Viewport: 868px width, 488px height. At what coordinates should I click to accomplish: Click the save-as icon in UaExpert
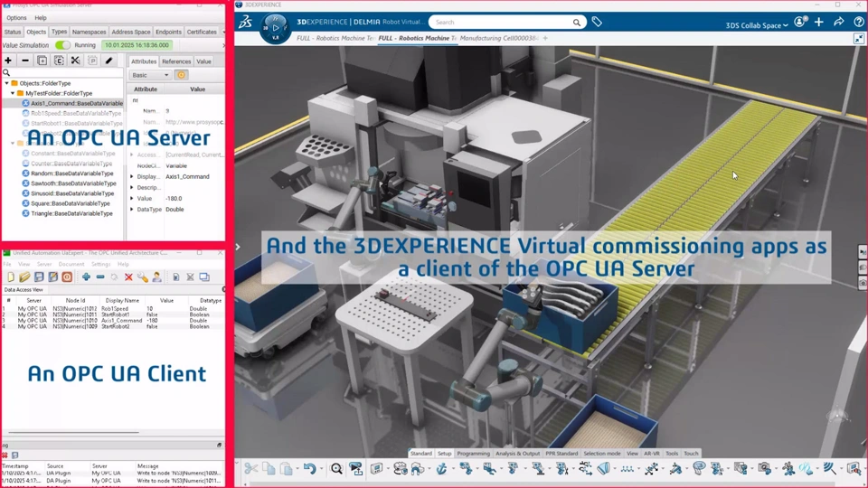click(x=53, y=277)
